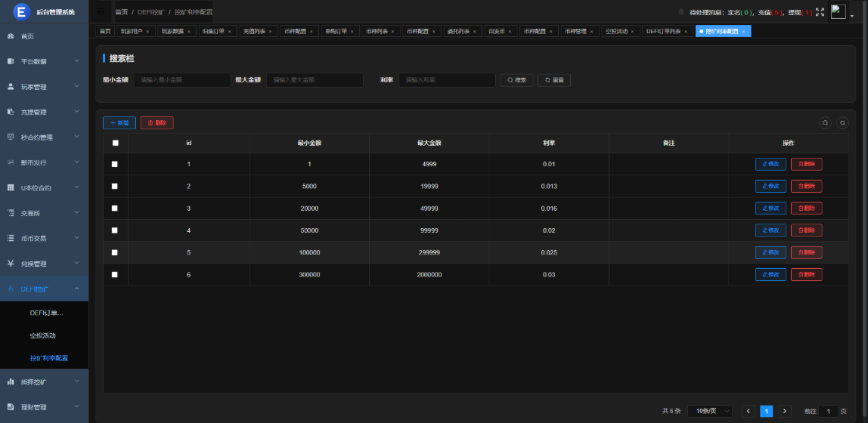868x423 pixels.
Task: Check the checkbox for row id 3
Action: pyautogui.click(x=115, y=208)
